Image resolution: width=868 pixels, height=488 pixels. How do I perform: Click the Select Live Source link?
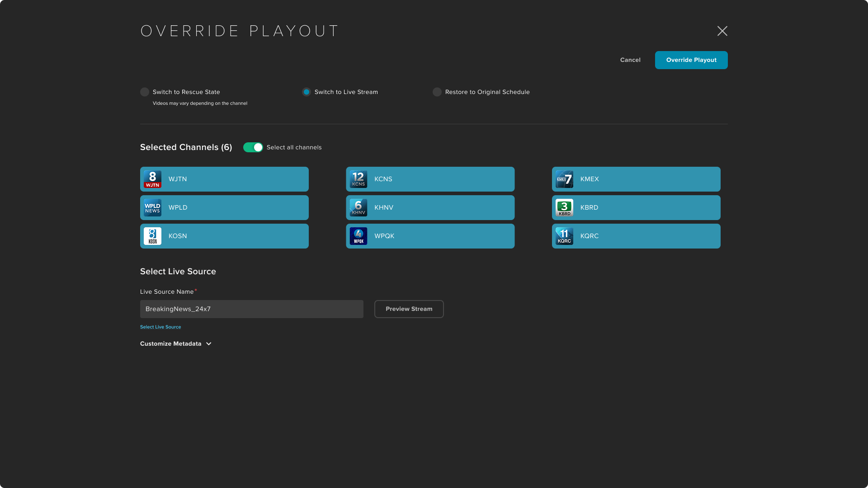coord(160,327)
